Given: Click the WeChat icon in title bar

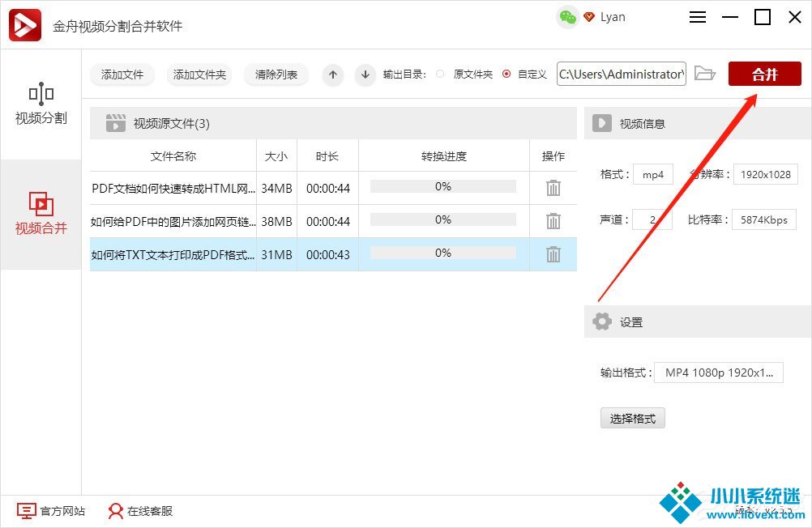Looking at the screenshot, I should point(568,17).
